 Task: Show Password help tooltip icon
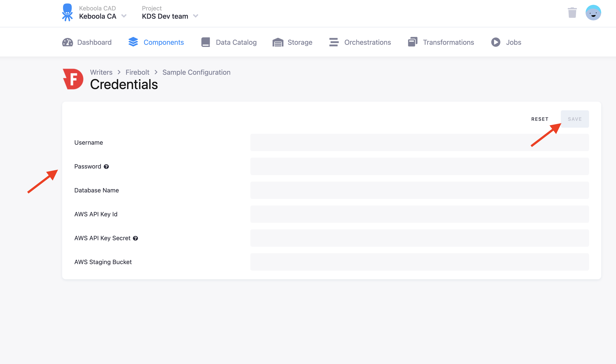(106, 167)
